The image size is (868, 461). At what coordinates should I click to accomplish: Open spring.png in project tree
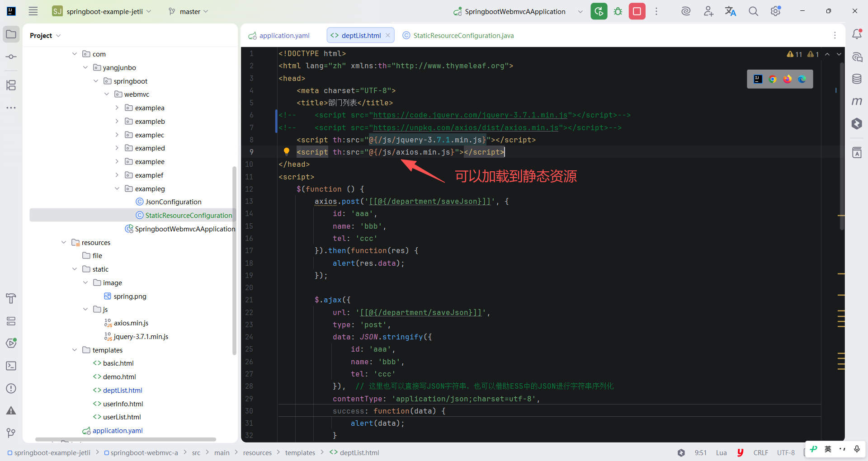point(125,296)
